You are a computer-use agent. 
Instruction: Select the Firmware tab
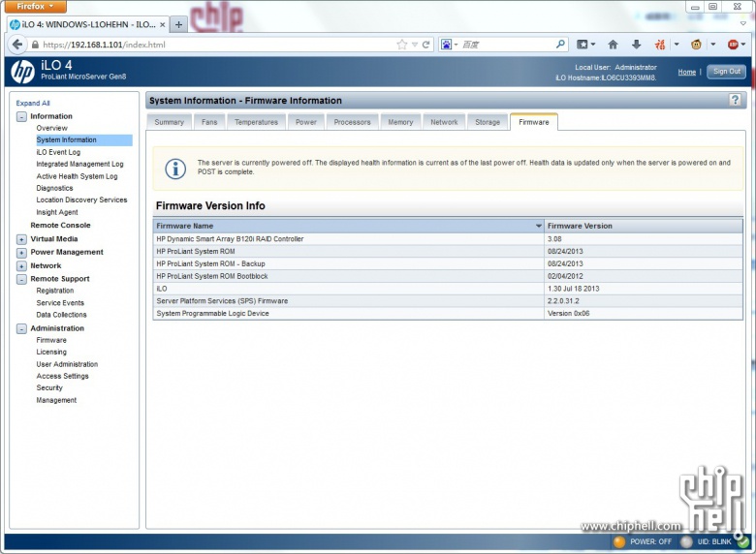click(534, 122)
